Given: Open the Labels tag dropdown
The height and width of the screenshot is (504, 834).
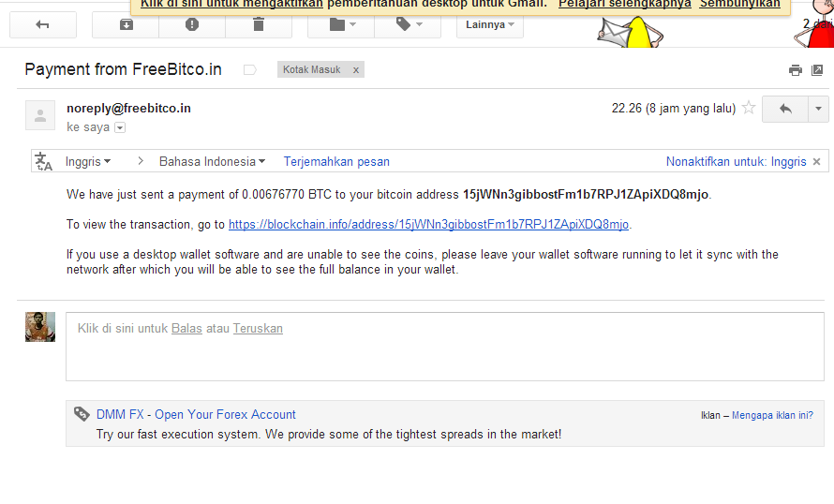Looking at the screenshot, I should tap(408, 24).
